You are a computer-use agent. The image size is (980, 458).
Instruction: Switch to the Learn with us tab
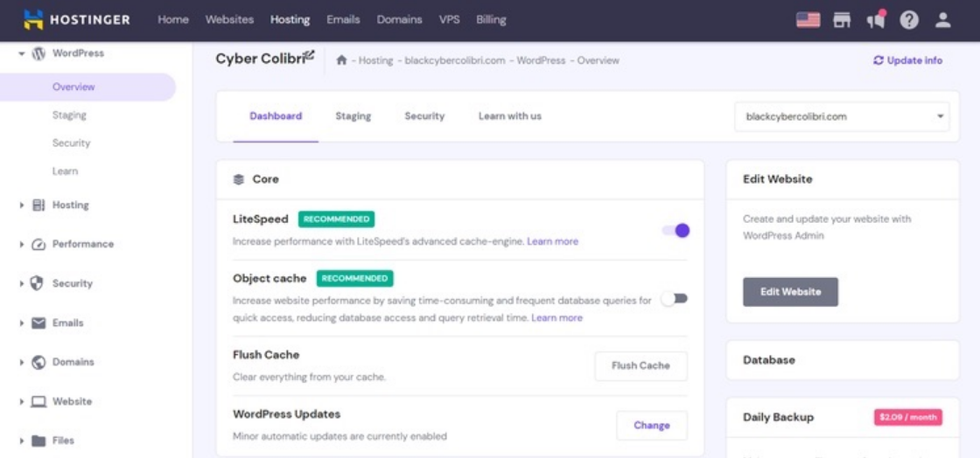(510, 116)
